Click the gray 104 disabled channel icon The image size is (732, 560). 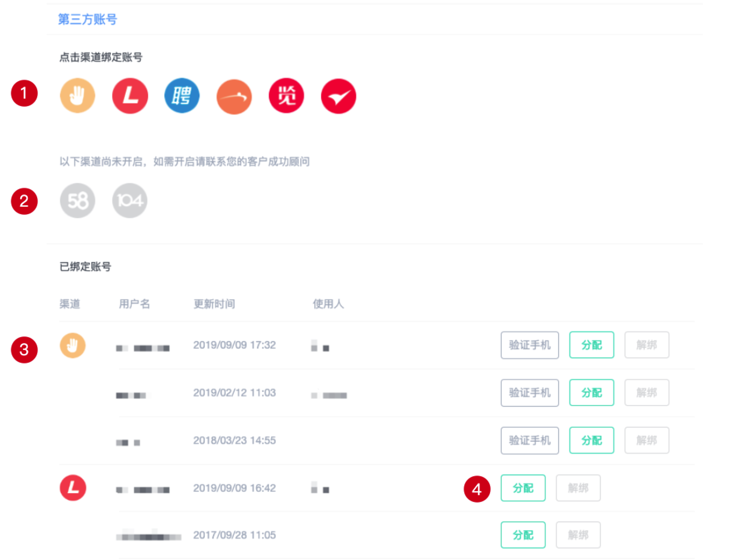130,201
